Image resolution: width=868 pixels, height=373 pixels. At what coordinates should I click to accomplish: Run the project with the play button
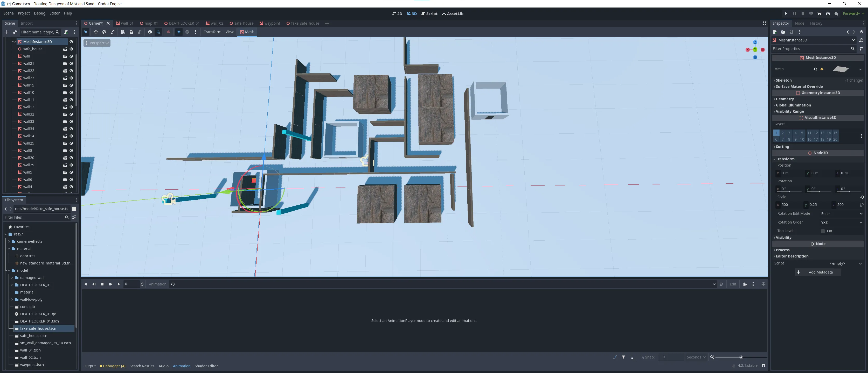[x=786, y=13]
